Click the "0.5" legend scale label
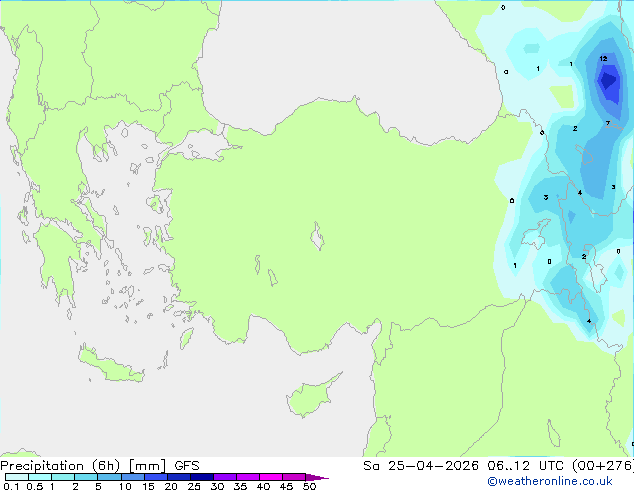Viewport: 634px width, 490px height. [35, 486]
